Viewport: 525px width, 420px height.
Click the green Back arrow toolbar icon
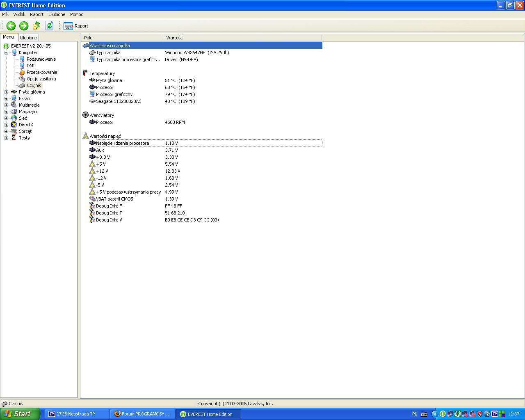(11, 26)
